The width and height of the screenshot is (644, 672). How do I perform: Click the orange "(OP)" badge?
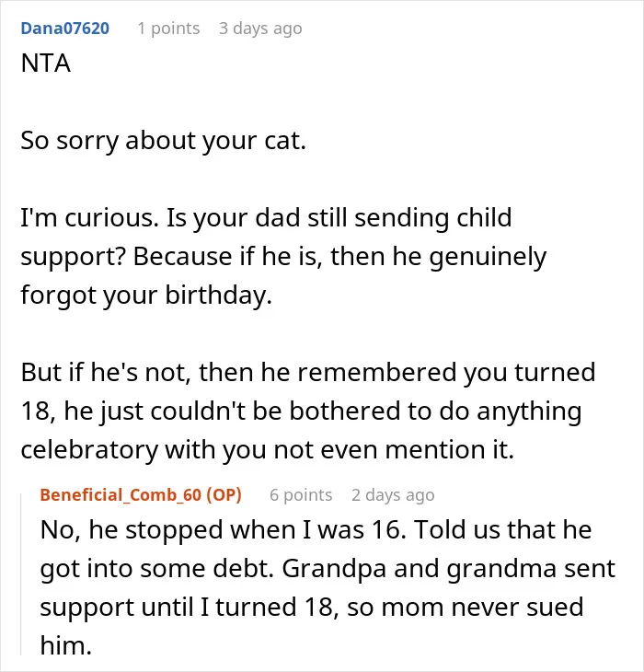pos(224,495)
